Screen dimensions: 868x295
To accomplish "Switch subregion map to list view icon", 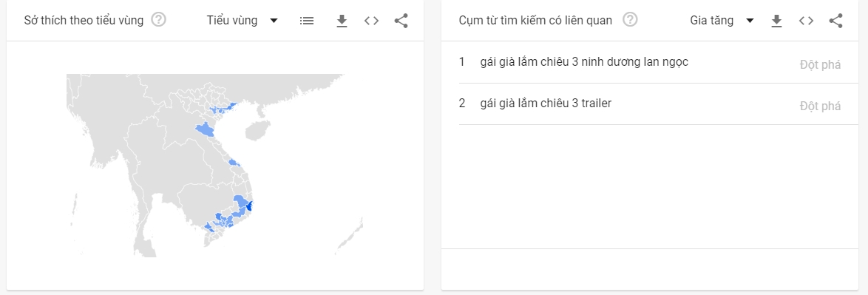I will pos(307,21).
